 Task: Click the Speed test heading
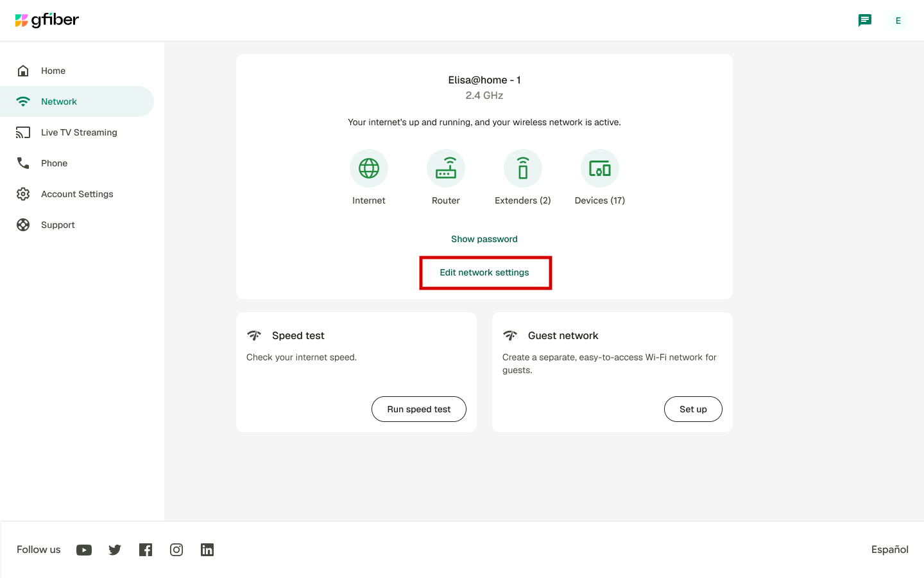pyautogui.click(x=298, y=335)
